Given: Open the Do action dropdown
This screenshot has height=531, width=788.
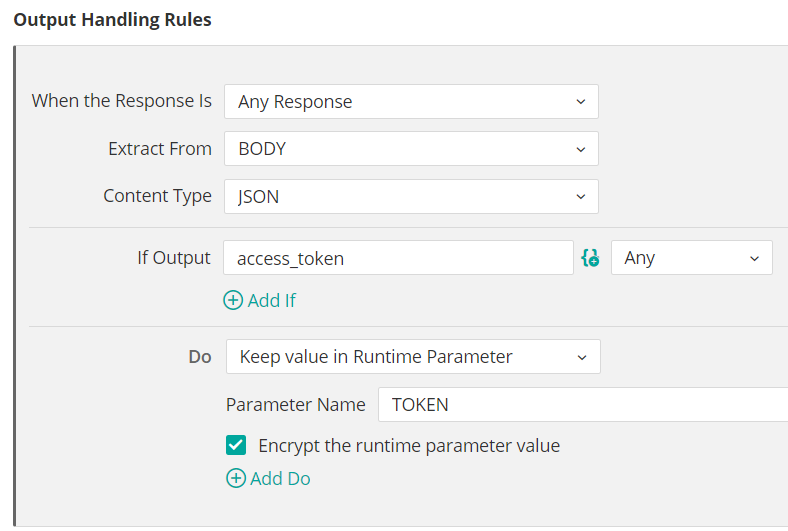Looking at the screenshot, I should pyautogui.click(x=413, y=357).
